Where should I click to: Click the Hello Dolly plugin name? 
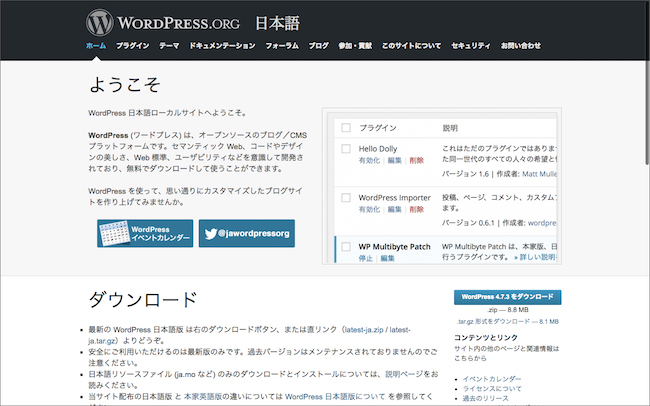(x=378, y=148)
